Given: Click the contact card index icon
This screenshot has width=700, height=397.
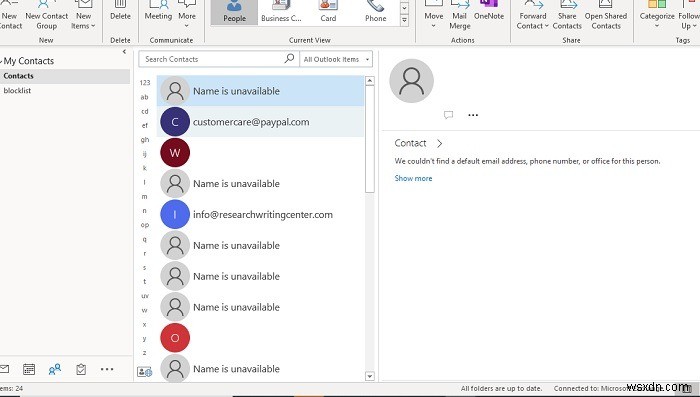Looking at the screenshot, I should (144, 371).
